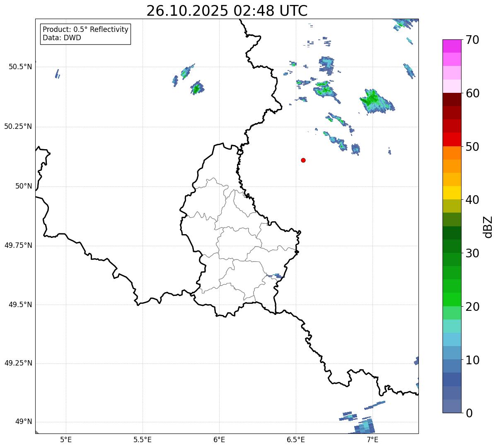Screen dimensions: 498x448
Task: Pick the yellow colorbar segment above 40
Action: pos(452,193)
